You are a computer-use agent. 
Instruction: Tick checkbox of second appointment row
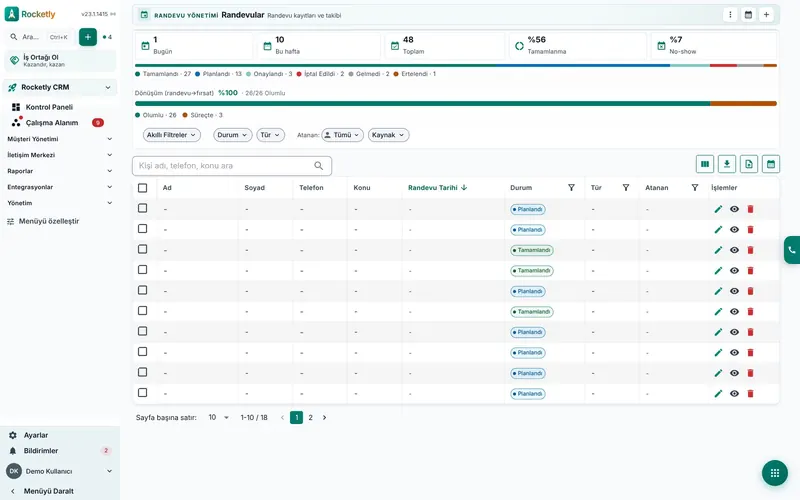pyautogui.click(x=142, y=229)
